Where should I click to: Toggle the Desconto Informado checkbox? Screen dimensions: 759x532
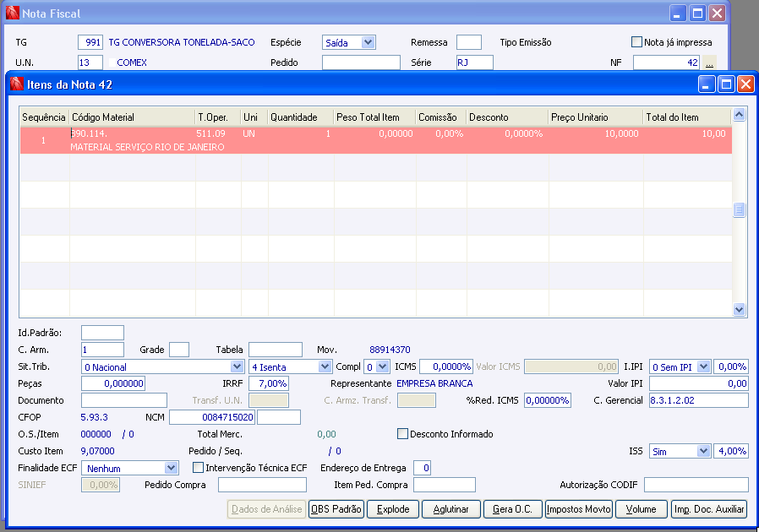tap(403, 434)
